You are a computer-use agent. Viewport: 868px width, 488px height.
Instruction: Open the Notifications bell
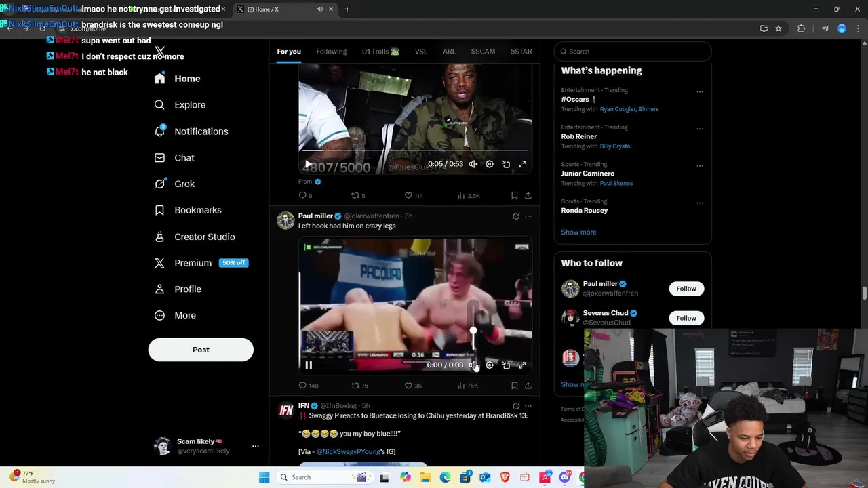[x=191, y=131]
